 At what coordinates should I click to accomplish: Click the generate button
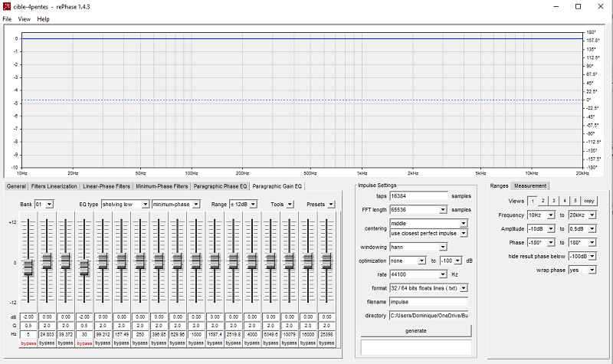[x=416, y=331]
